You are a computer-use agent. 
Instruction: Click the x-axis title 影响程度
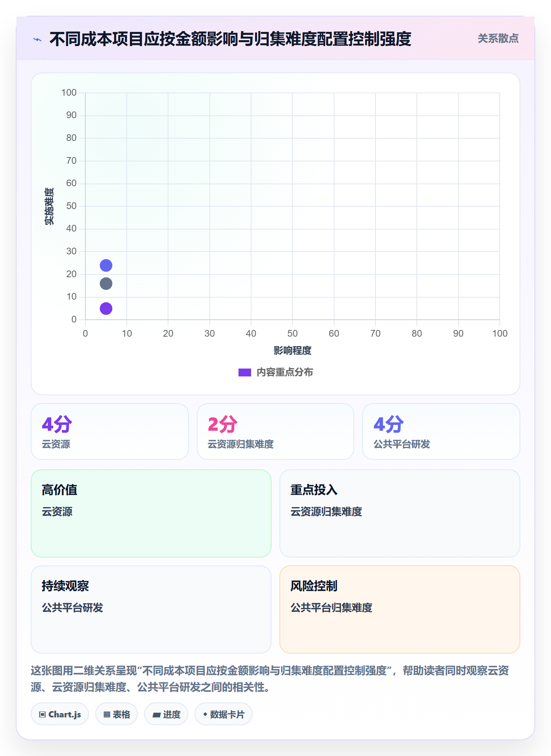click(292, 350)
